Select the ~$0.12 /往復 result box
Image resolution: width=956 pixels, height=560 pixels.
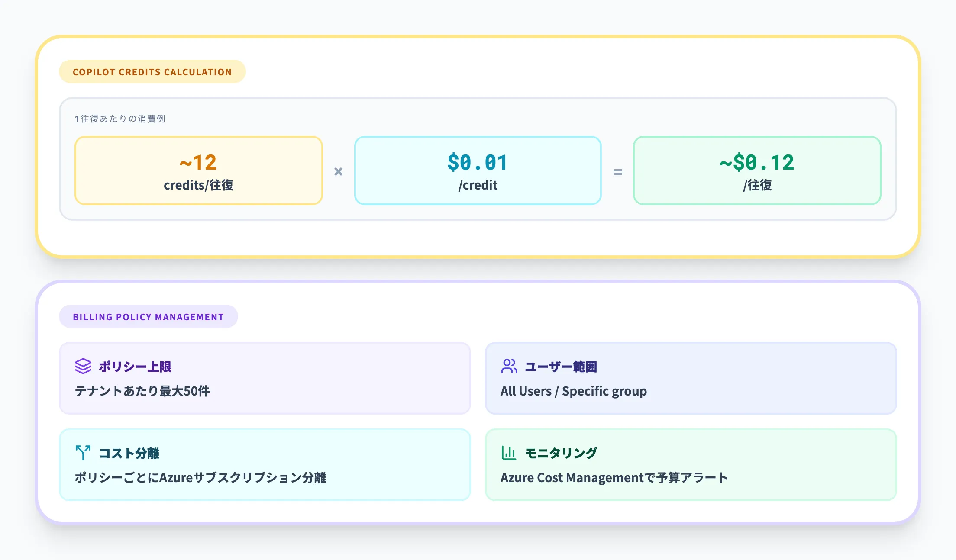[756, 171]
